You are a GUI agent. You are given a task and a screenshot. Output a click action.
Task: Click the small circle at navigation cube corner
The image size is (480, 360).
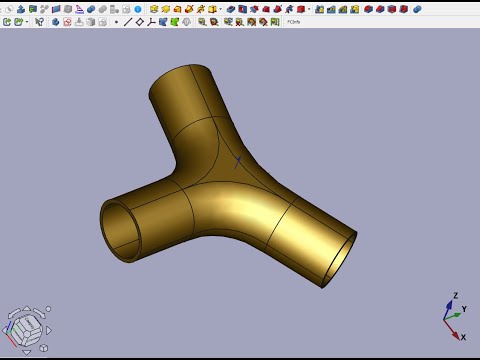tap(48, 309)
